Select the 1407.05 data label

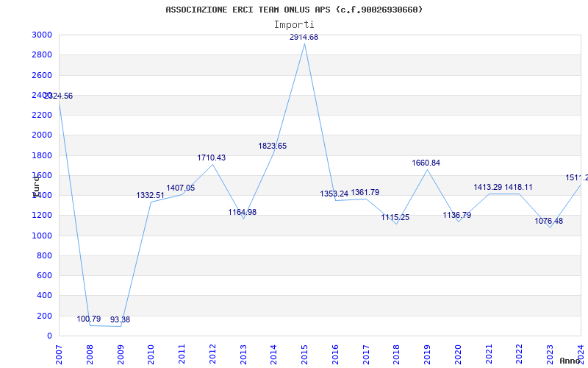pyautogui.click(x=181, y=188)
